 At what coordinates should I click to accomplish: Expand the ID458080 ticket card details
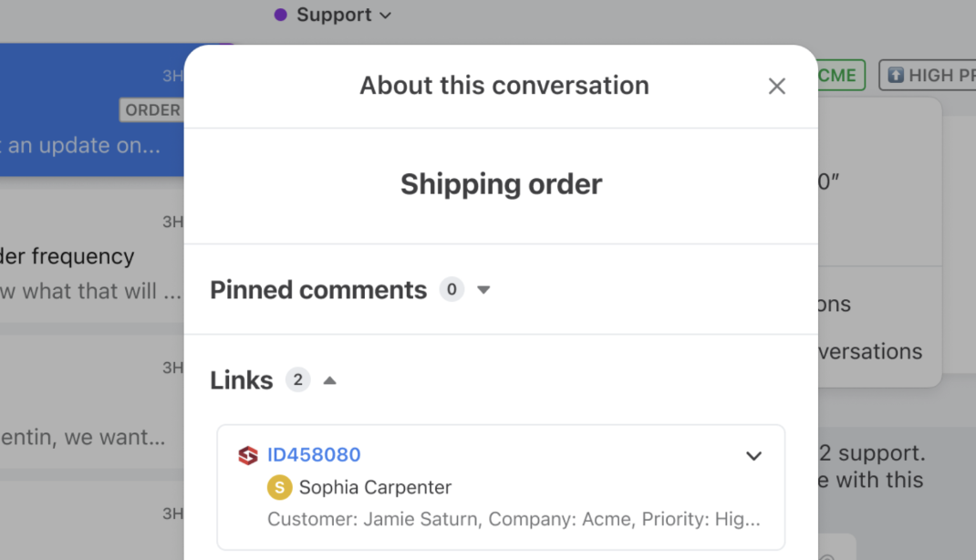coord(753,455)
